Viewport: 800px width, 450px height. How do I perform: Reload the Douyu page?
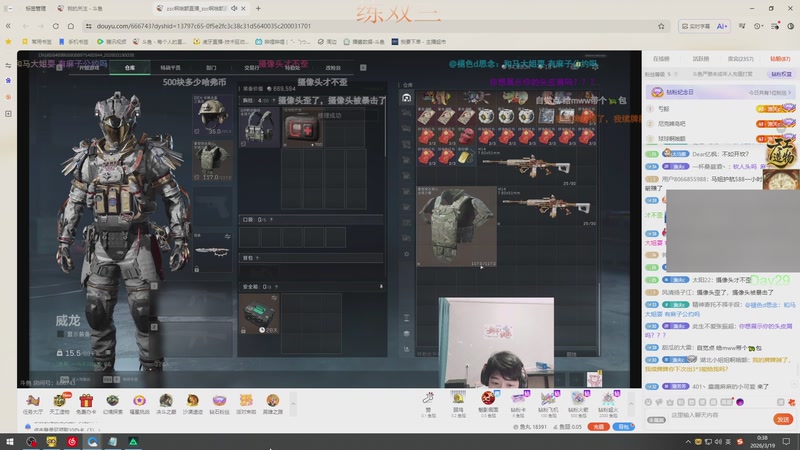click(56, 26)
